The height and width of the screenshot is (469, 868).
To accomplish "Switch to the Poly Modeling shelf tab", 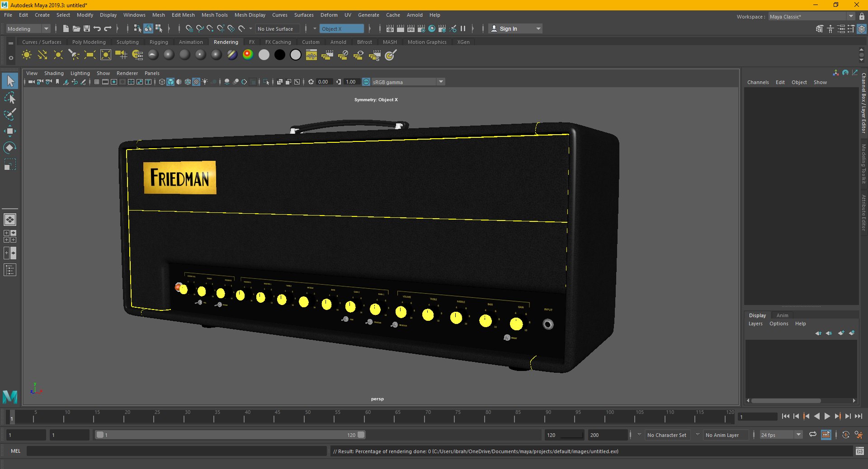I will 89,42.
